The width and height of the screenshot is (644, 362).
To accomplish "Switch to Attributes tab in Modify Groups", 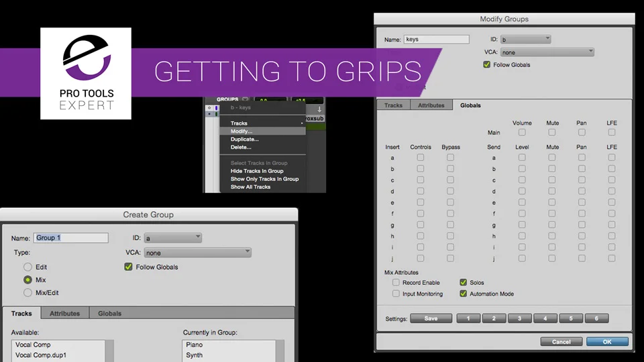I will [x=431, y=105].
